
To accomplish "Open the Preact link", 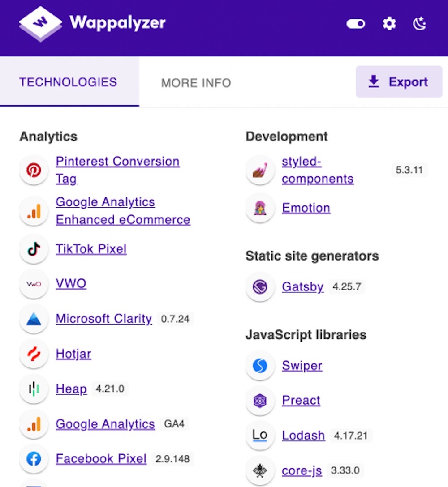I will click(301, 400).
